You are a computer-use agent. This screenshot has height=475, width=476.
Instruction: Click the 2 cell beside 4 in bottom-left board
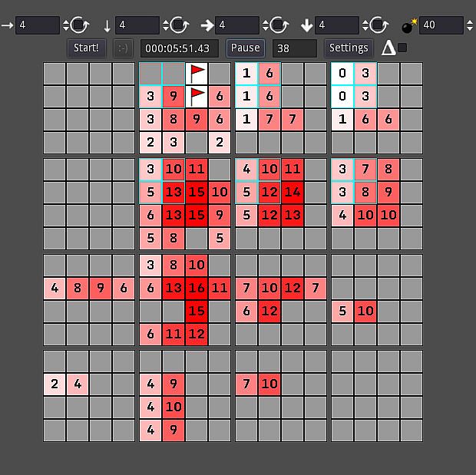[55, 384]
